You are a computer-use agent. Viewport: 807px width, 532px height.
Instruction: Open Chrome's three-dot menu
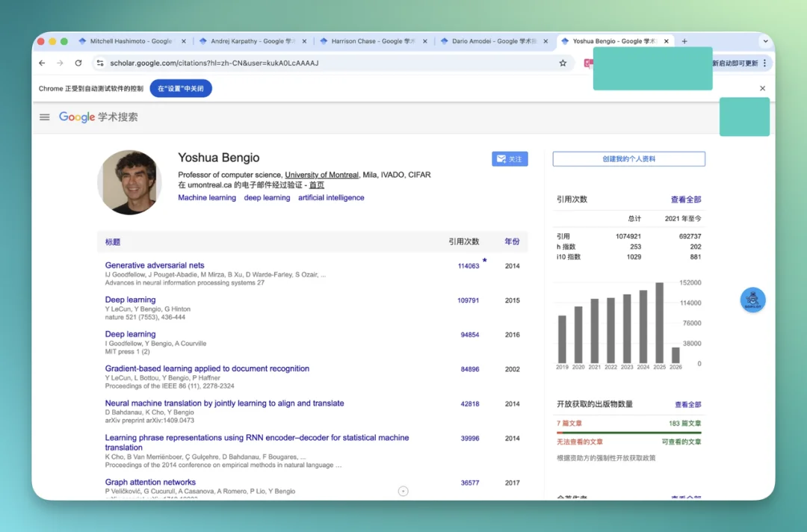click(x=764, y=64)
